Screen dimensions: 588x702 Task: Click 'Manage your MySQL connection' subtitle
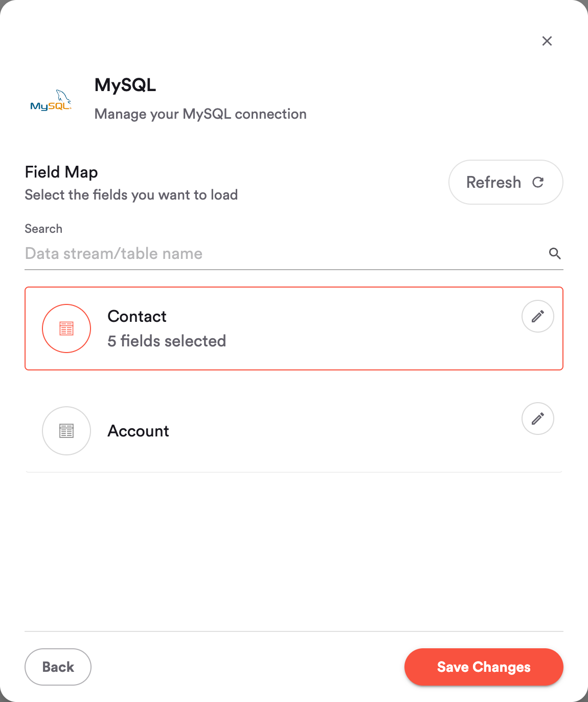[200, 114]
